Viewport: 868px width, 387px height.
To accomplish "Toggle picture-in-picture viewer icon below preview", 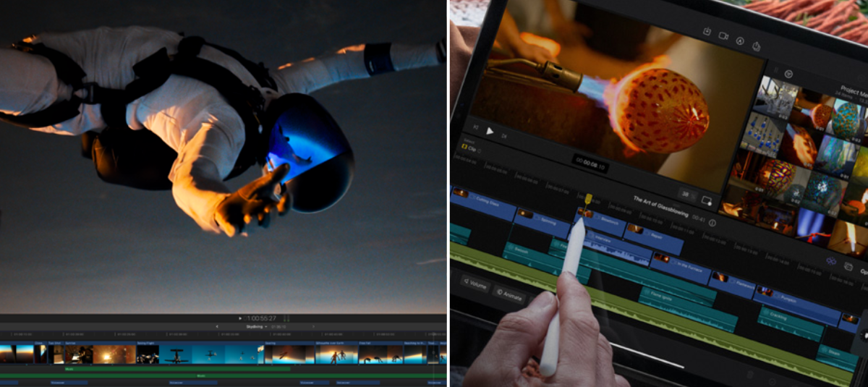I will (707, 200).
